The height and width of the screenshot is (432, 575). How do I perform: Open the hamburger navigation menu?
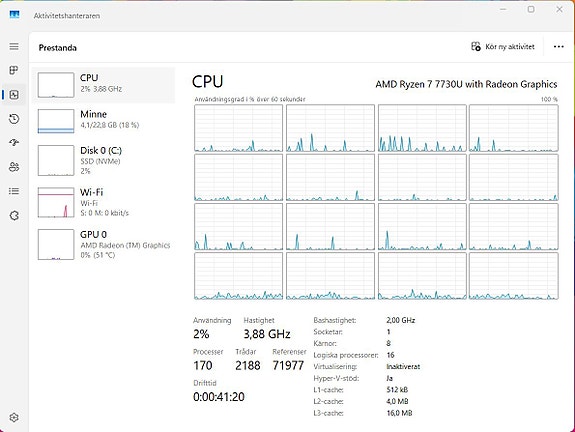tap(14, 46)
